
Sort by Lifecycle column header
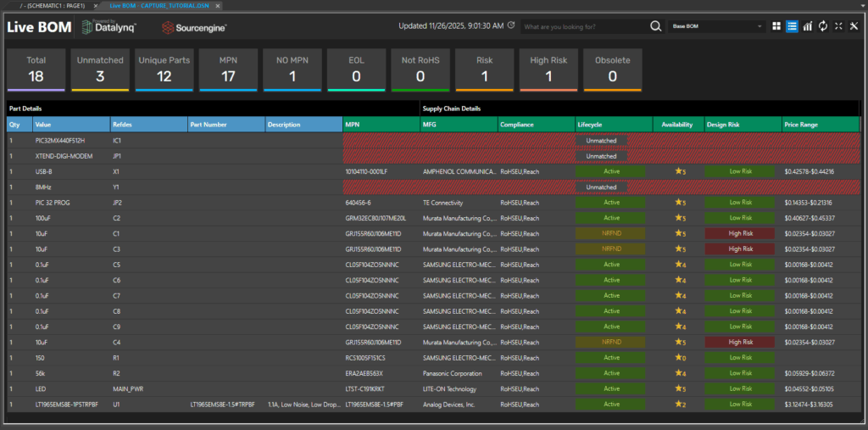tap(614, 125)
